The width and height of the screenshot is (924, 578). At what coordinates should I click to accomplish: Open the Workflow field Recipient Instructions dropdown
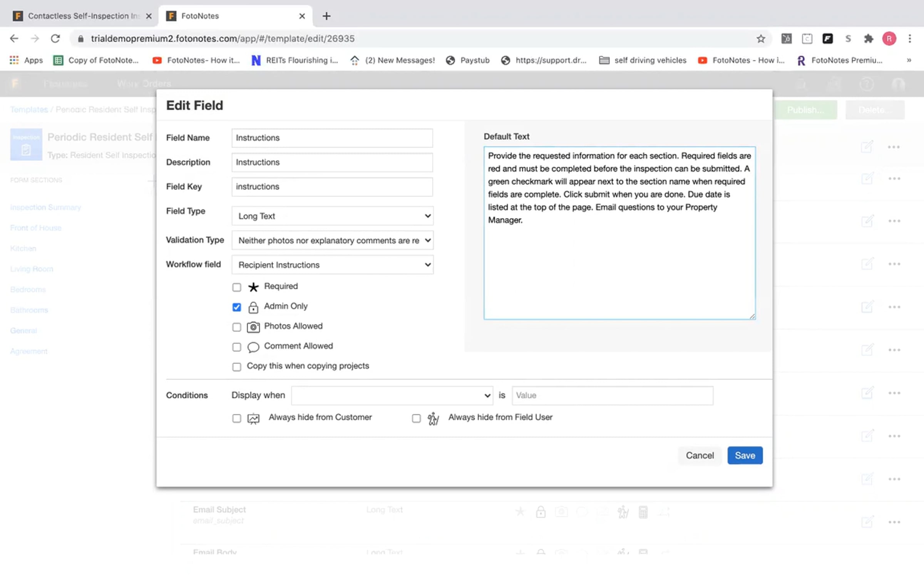coord(333,265)
